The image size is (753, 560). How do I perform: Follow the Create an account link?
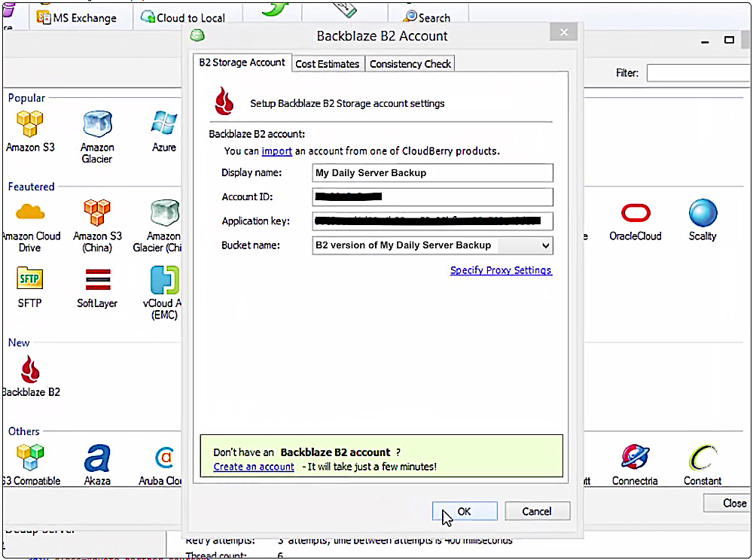(x=254, y=467)
